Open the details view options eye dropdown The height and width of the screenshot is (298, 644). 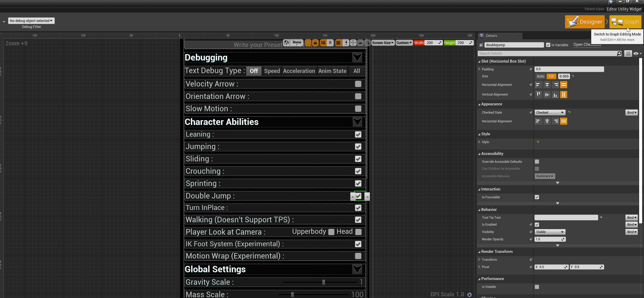pos(637,54)
